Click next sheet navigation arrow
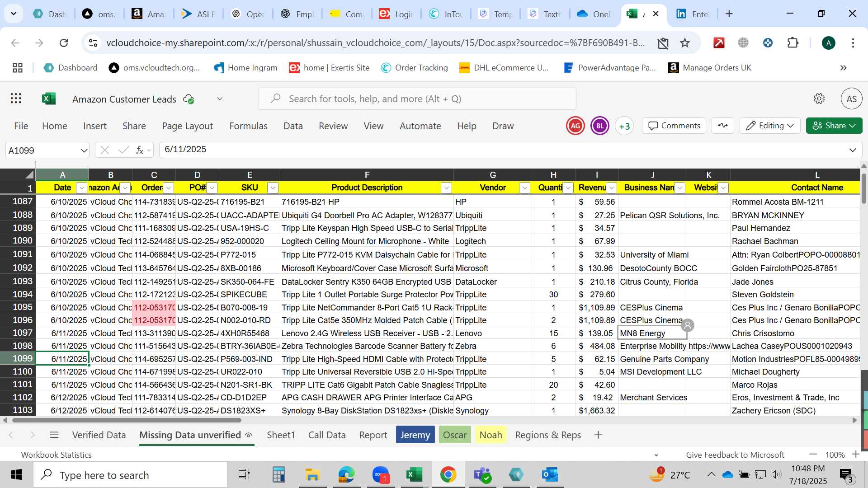The height and width of the screenshot is (488, 868). 32,435
